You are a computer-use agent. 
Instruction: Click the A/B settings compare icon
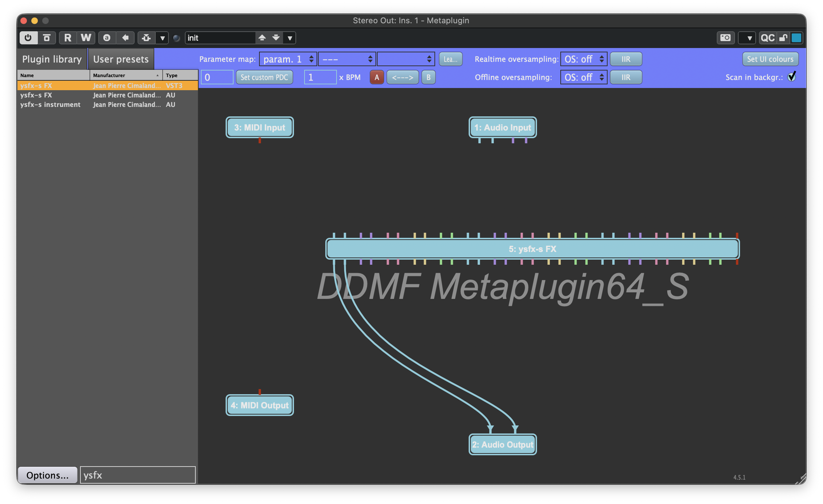click(x=107, y=38)
